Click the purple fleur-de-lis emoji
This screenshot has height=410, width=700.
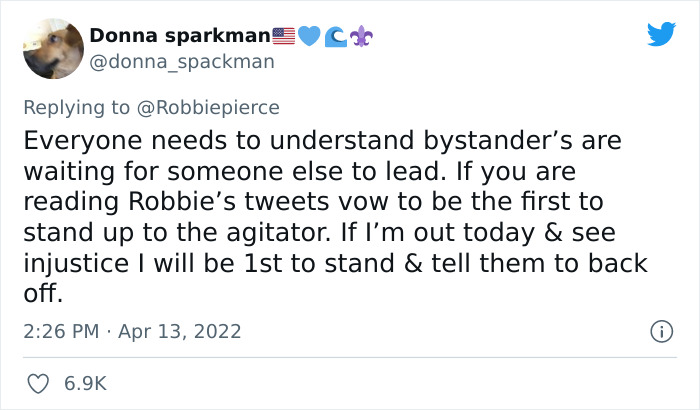362,36
